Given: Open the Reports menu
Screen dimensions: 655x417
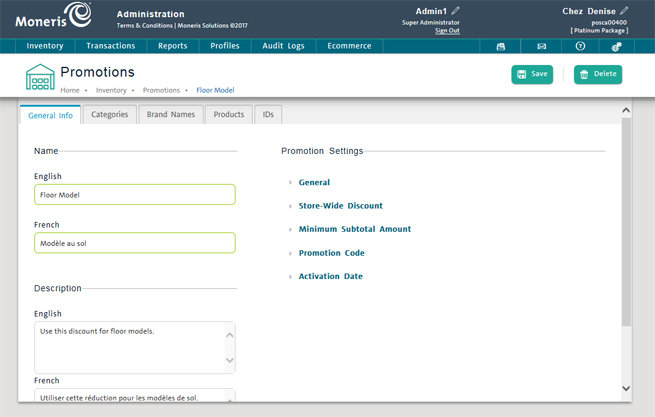Looking at the screenshot, I should (172, 46).
